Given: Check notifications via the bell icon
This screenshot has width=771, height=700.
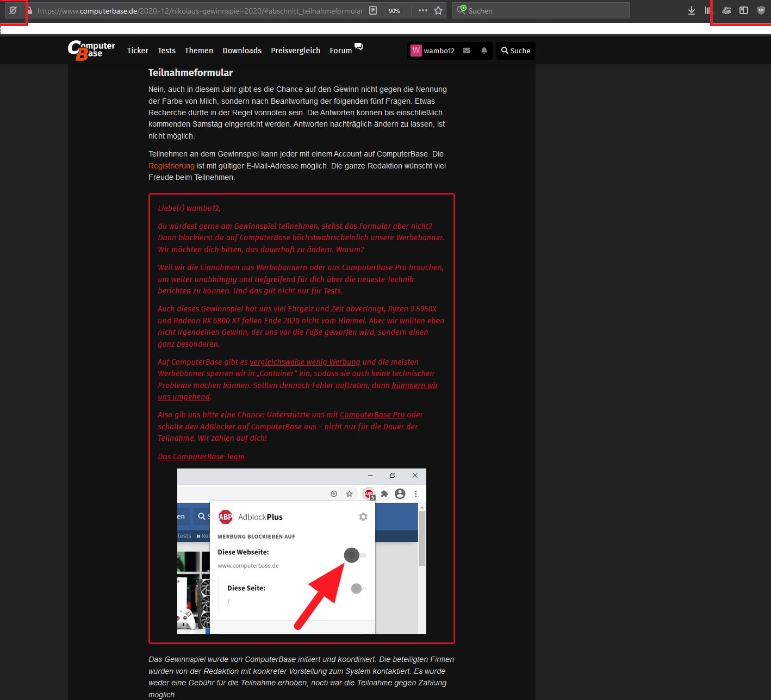Looking at the screenshot, I should tap(483, 50).
